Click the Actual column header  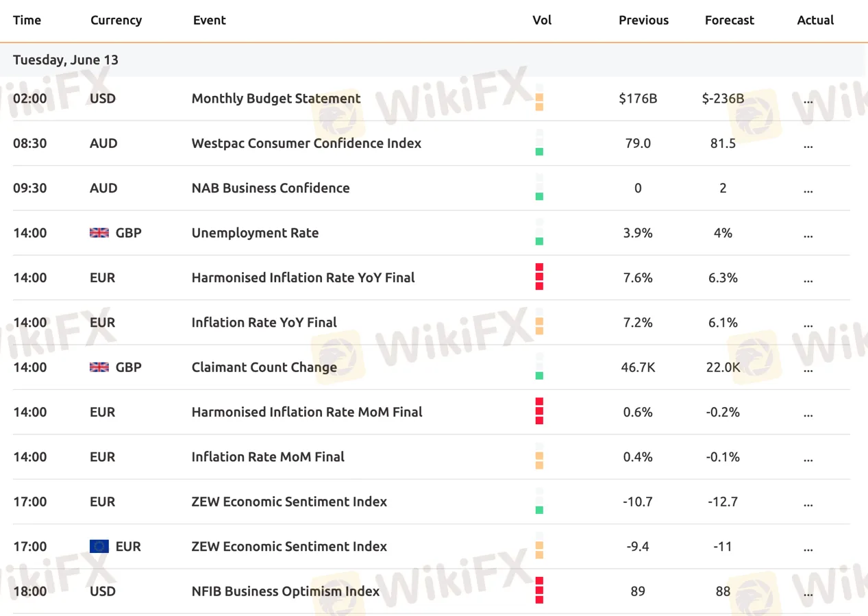point(815,20)
